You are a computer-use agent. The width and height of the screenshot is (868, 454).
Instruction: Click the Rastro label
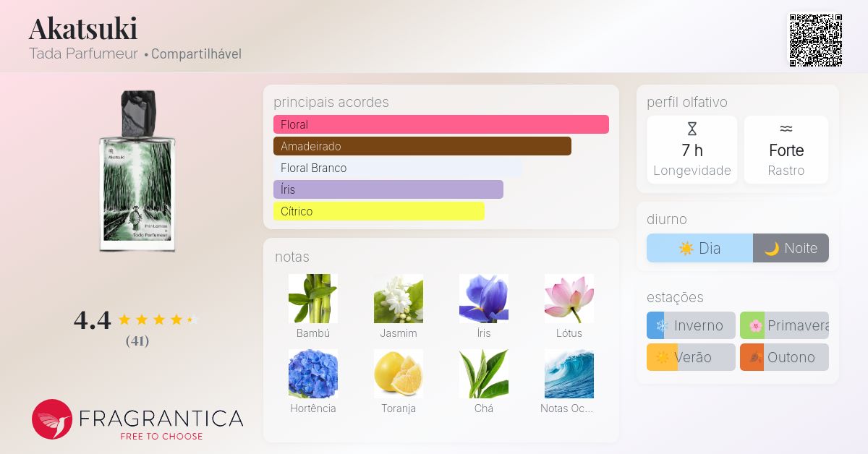(x=786, y=171)
